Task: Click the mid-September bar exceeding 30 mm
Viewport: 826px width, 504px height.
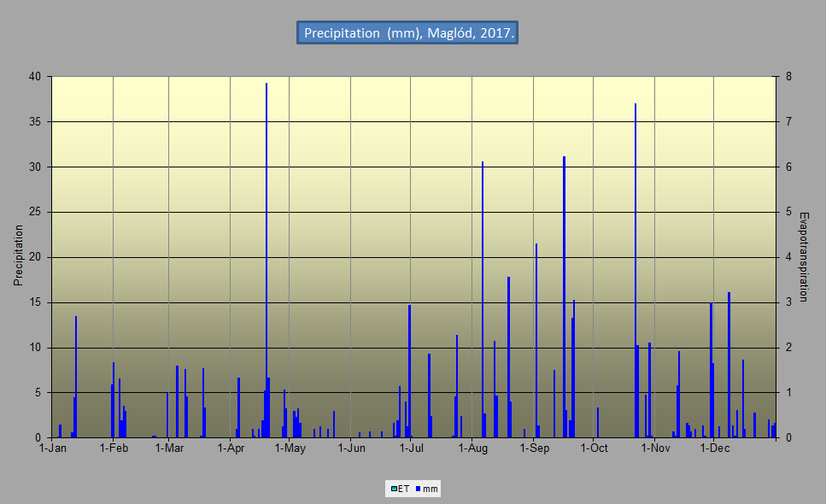Action: 564,297
